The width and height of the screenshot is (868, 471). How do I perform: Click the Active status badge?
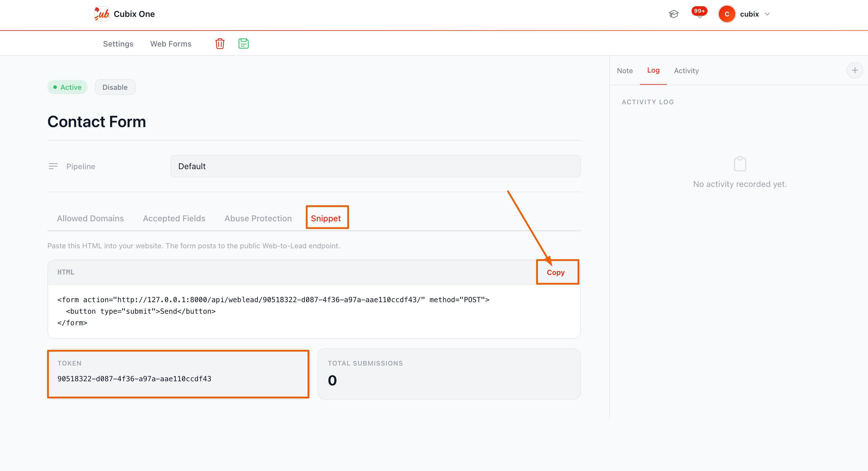click(x=67, y=87)
